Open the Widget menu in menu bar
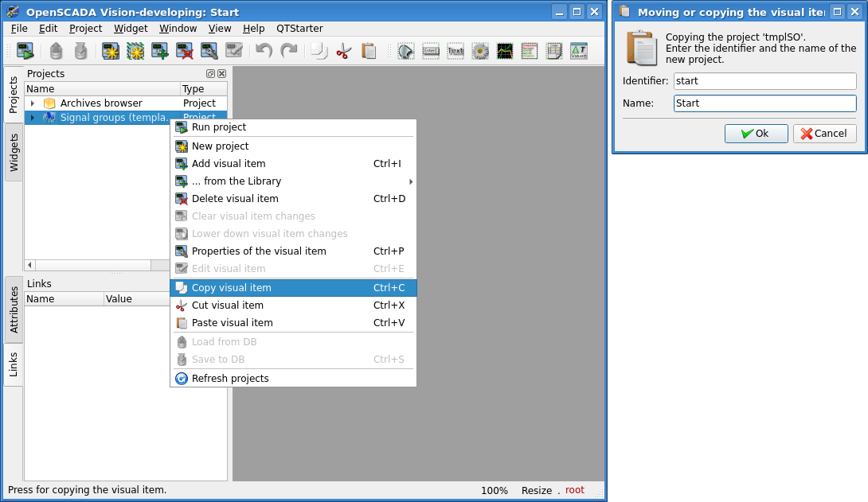The image size is (868, 502). [x=131, y=28]
